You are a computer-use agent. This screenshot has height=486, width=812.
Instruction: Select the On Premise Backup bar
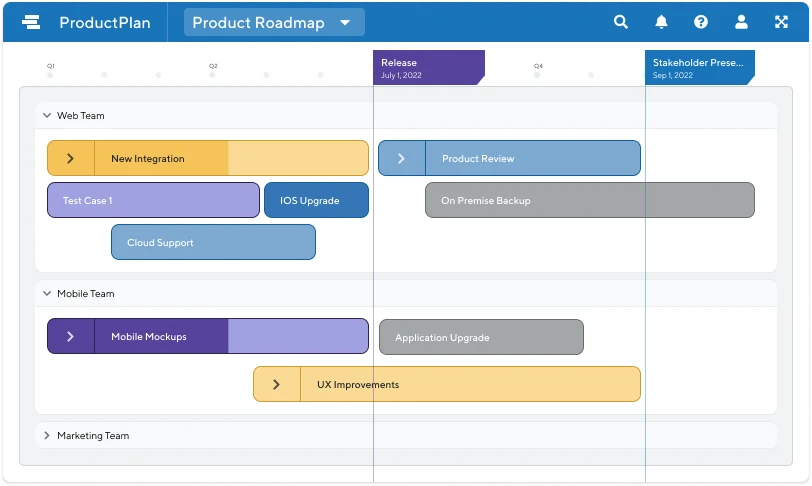(x=590, y=200)
